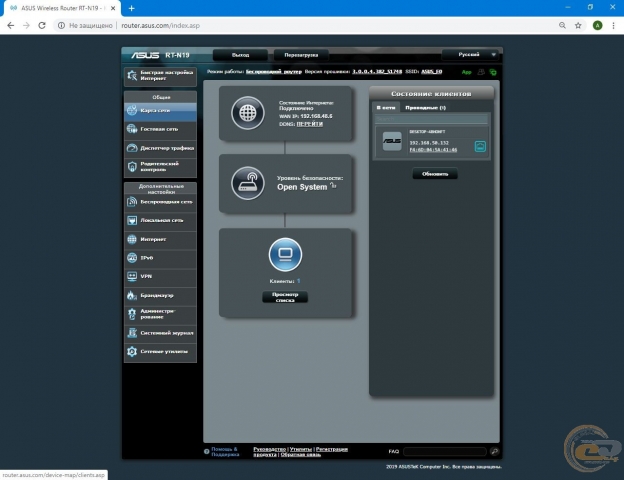This screenshot has width=624, height=480.
Task: Open the operation mode wireless router link
Action: (x=273, y=72)
